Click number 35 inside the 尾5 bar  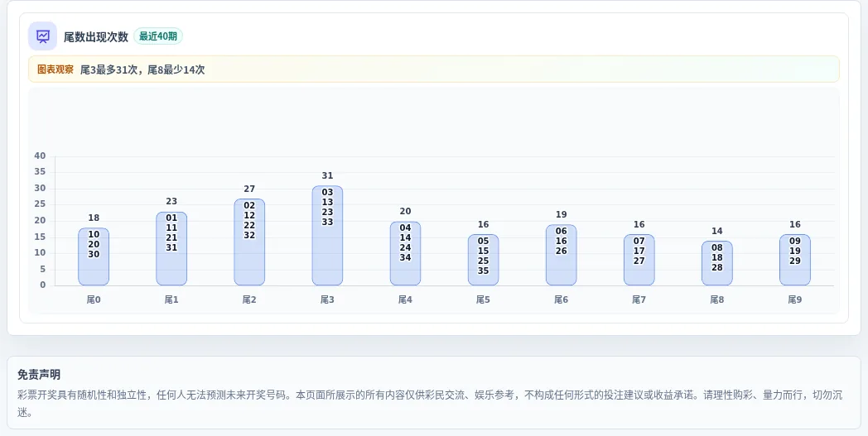tap(483, 271)
